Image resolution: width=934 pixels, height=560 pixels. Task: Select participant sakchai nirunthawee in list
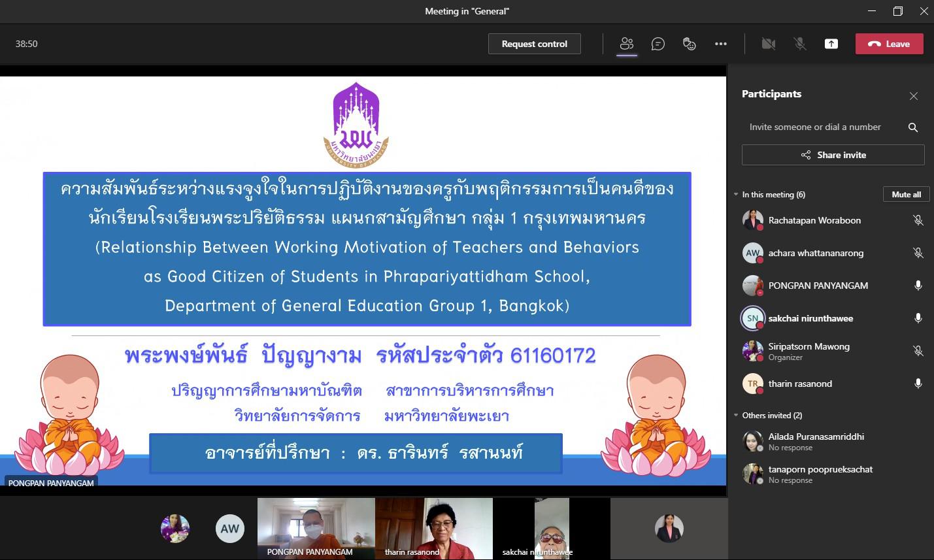810,318
